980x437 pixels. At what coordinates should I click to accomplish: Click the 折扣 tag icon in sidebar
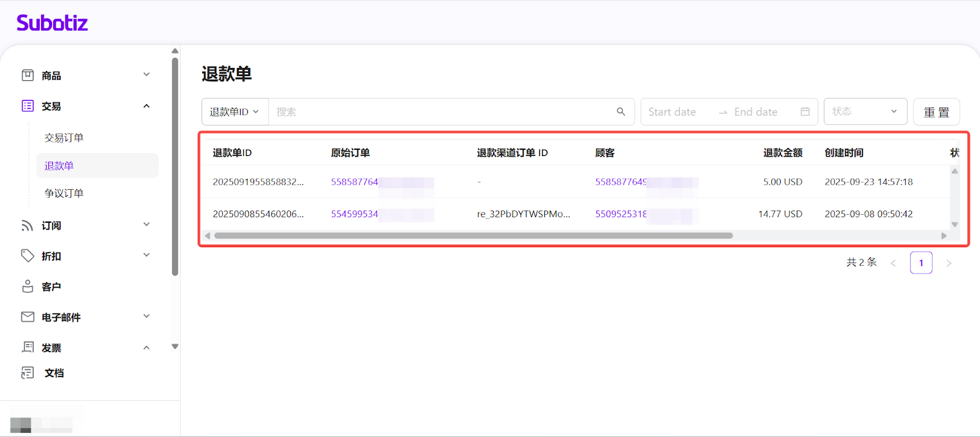point(28,256)
